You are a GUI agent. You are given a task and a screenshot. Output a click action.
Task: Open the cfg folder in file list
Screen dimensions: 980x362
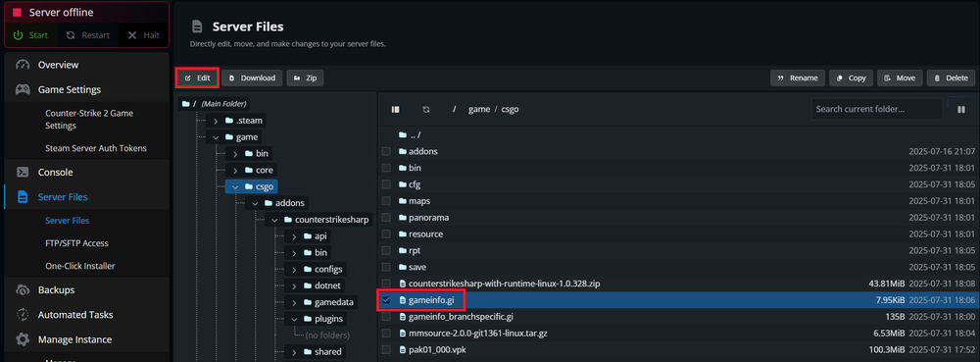415,184
